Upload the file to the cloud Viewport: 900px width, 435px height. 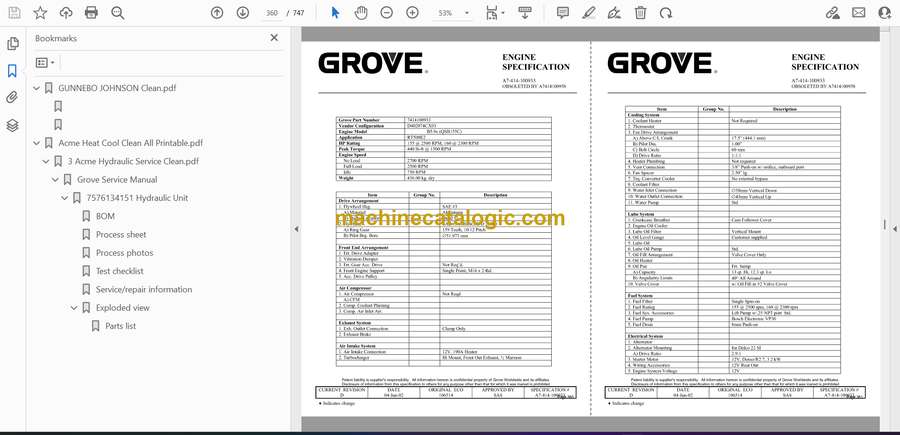pos(66,13)
